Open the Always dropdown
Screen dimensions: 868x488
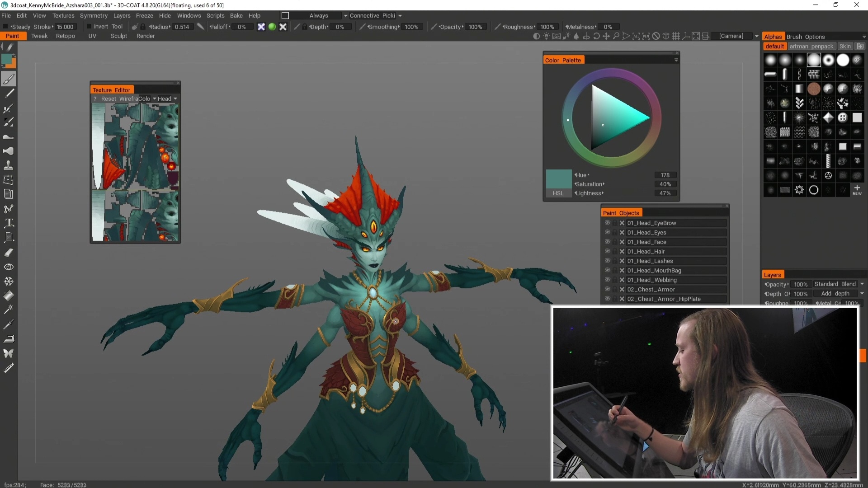click(x=345, y=16)
